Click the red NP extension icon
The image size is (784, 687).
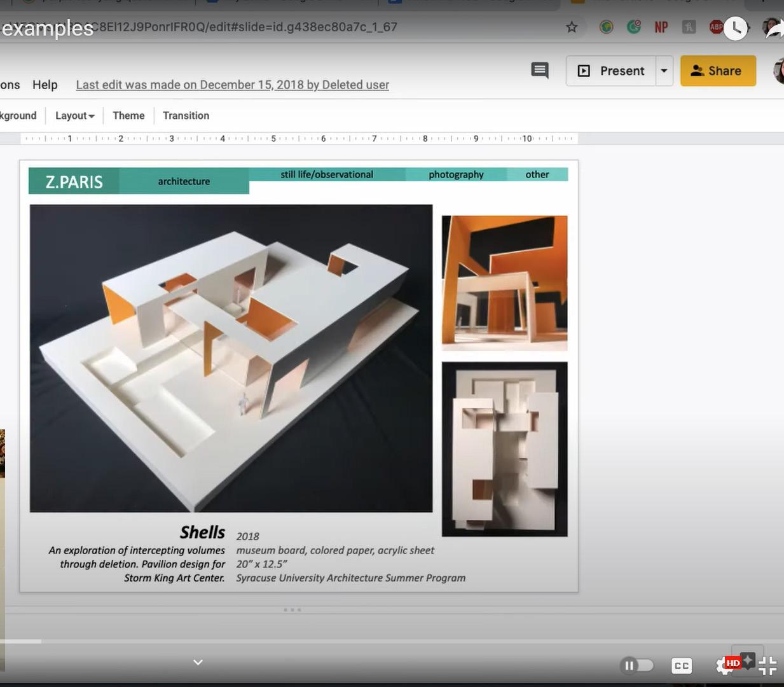pyautogui.click(x=661, y=27)
